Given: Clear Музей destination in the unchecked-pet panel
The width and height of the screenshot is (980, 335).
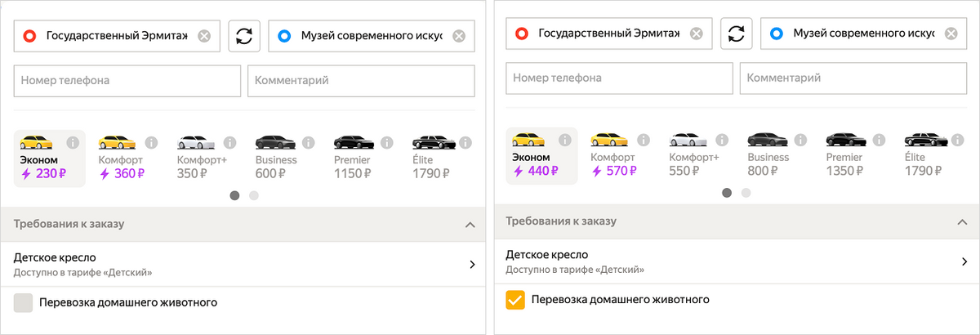Looking at the screenshot, I should click(x=459, y=36).
